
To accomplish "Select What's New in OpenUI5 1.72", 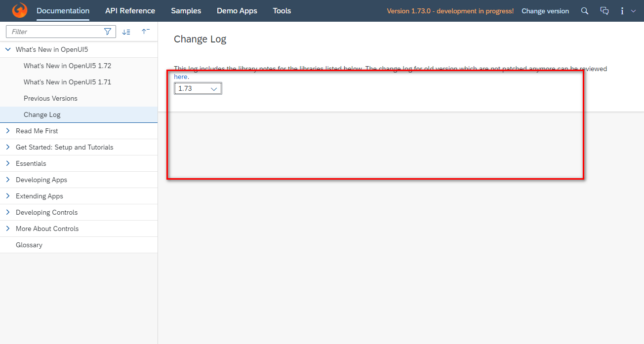I will (68, 66).
